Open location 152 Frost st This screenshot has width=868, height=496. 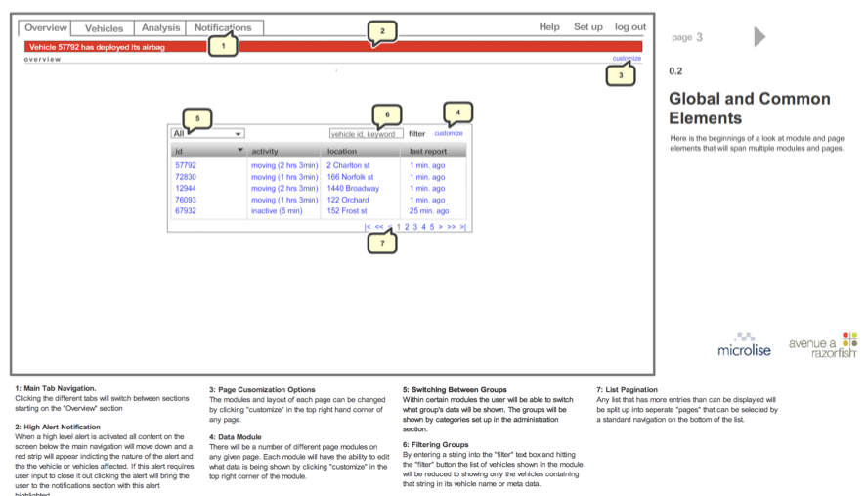pyautogui.click(x=347, y=211)
